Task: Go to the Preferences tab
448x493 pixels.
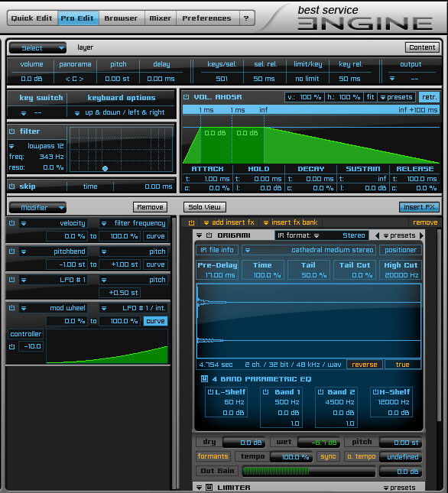Action: 207,18
